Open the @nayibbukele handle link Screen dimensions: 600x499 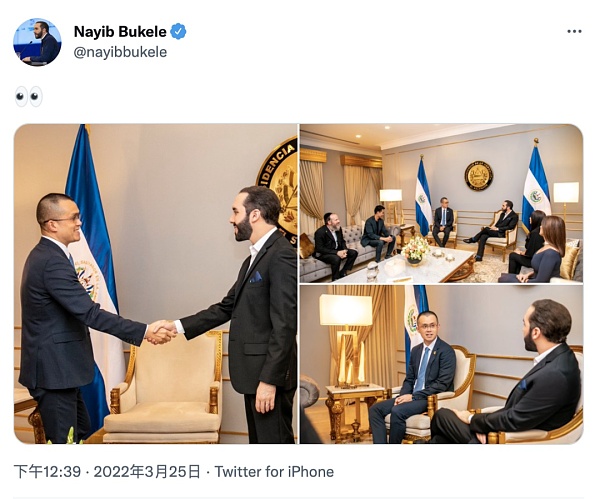point(120,52)
